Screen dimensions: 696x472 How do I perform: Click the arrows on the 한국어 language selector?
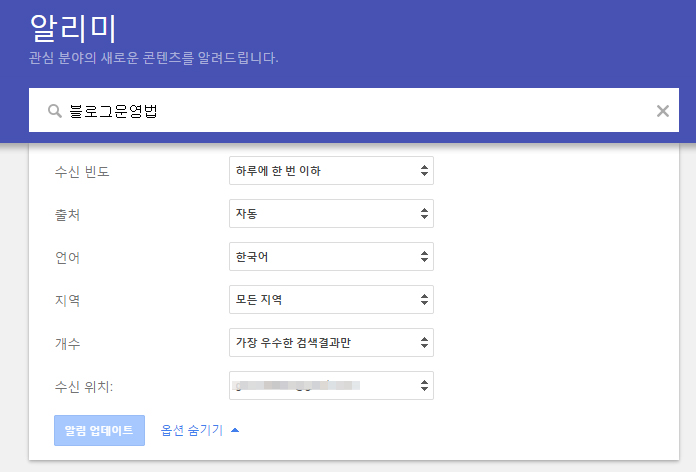click(x=424, y=257)
